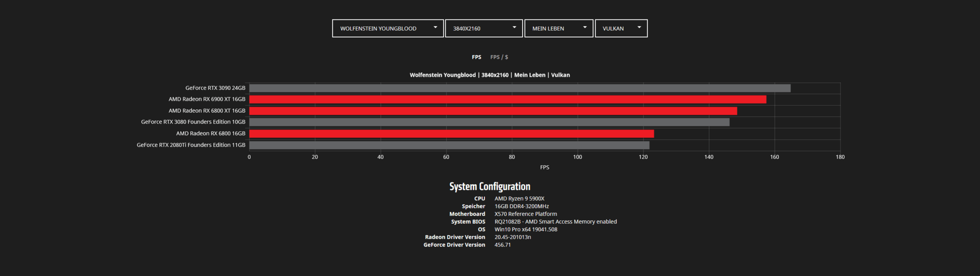Click the chart title above the bars
This screenshot has width=980, height=276.
pos(489,75)
